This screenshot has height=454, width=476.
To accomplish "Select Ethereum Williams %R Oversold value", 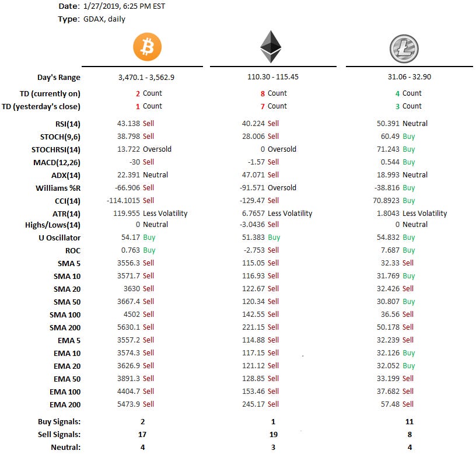I will 282,188.
